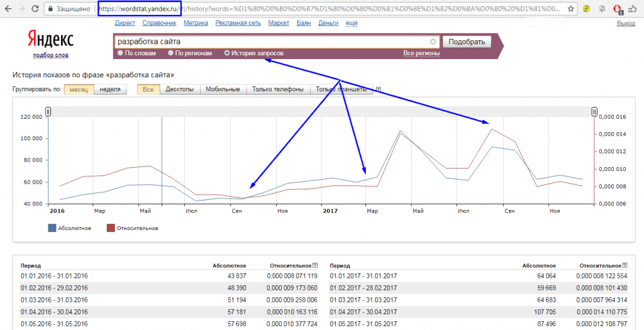This screenshot has height=330, width=644.
Task: Click the browser forward arrow
Action: pos(21,9)
